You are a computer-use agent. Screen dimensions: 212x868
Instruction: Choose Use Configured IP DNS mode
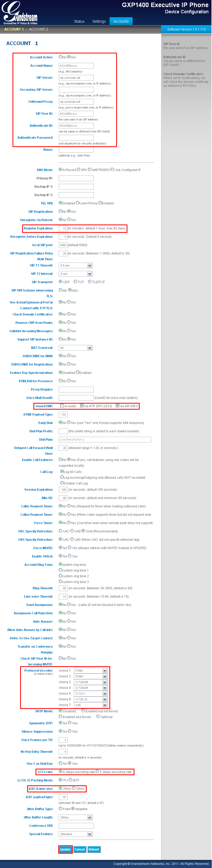pos(112,169)
